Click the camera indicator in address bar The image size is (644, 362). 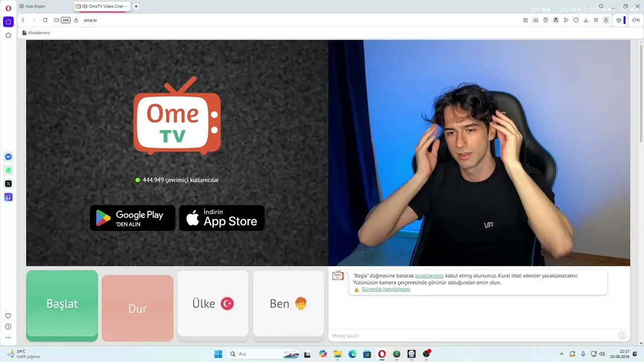56,20
